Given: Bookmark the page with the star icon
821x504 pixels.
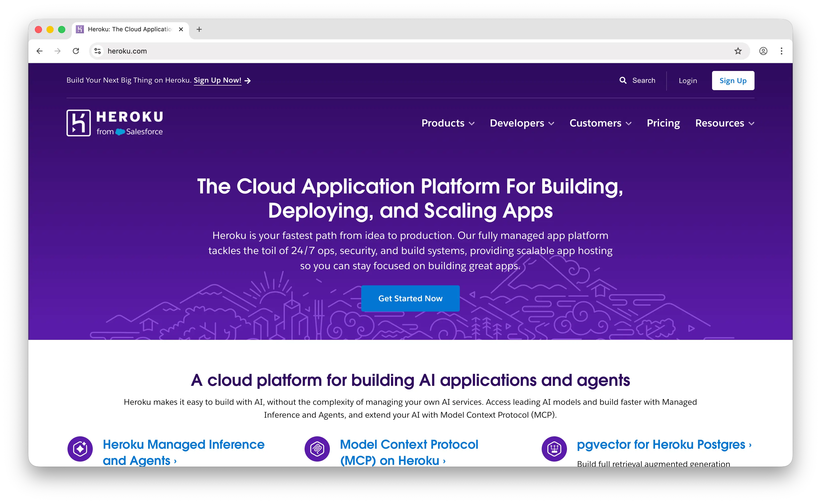Looking at the screenshot, I should (x=738, y=51).
